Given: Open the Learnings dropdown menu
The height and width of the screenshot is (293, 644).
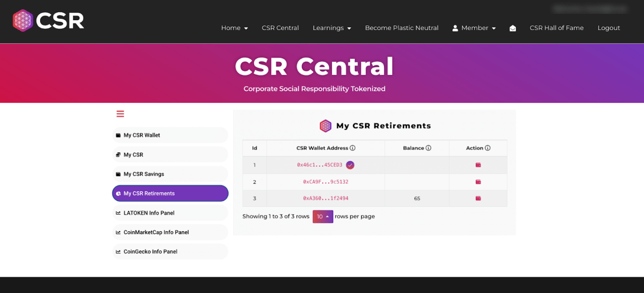Looking at the screenshot, I should click(332, 28).
